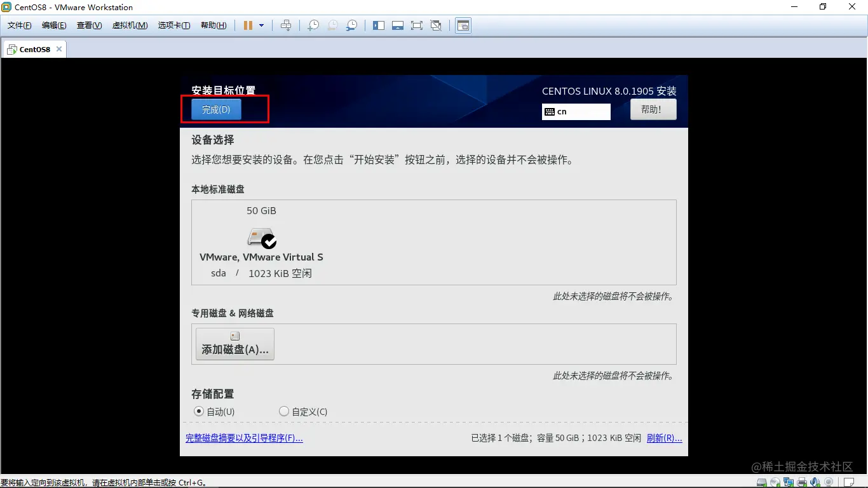Switch to the CentOS8 tab

[34, 49]
